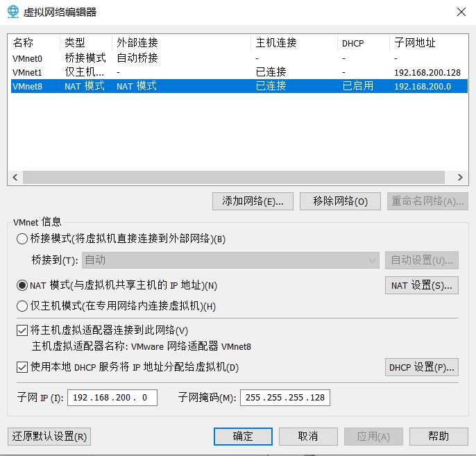The height and width of the screenshot is (456, 476).
Task: Click the 已启用 DHCP cell
Action: [358, 86]
